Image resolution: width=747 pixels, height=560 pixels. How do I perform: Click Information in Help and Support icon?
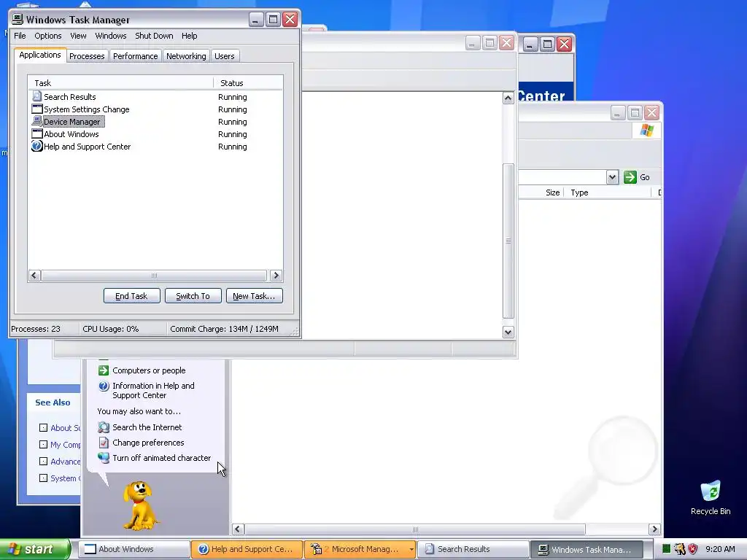(x=104, y=386)
